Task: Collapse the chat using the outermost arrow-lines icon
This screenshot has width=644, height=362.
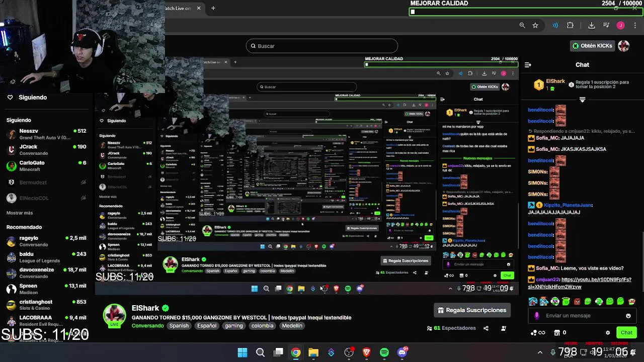Action: tap(528, 65)
